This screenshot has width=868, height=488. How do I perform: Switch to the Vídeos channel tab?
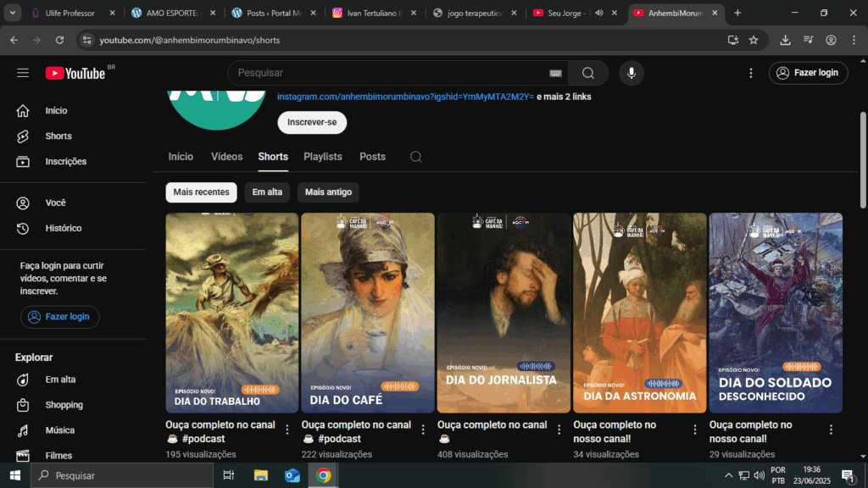tap(226, 157)
